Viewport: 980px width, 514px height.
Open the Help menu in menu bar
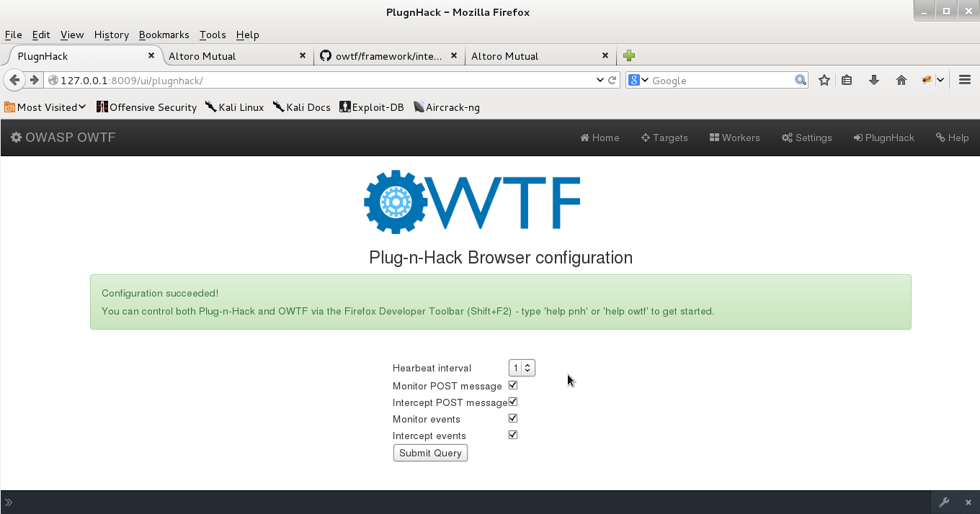tap(247, 35)
